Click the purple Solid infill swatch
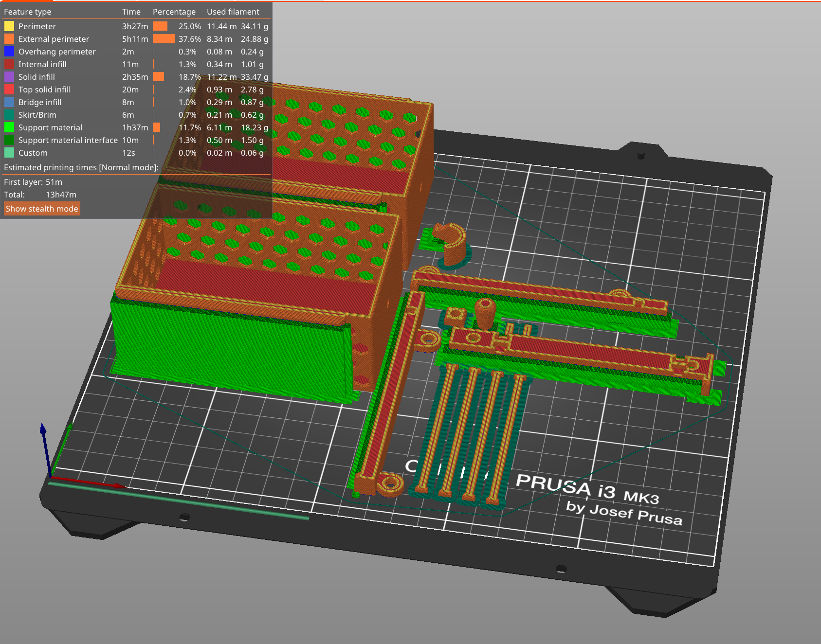Screen dimensions: 821x644 [9, 77]
